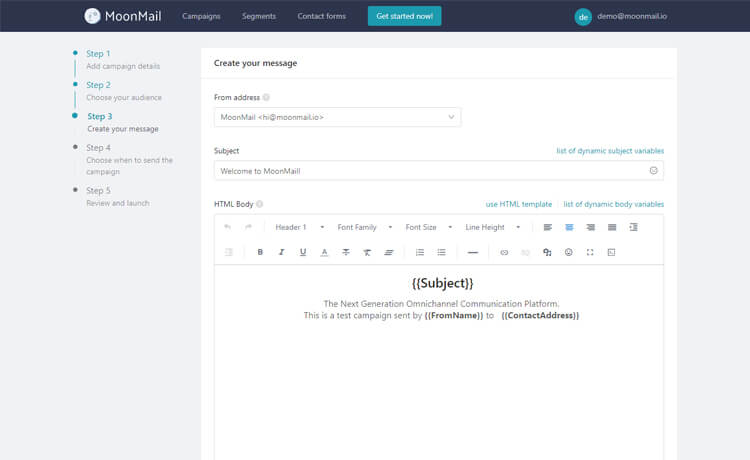Click into the Subject input field
The height and width of the screenshot is (460, 750).
(439, 171)
